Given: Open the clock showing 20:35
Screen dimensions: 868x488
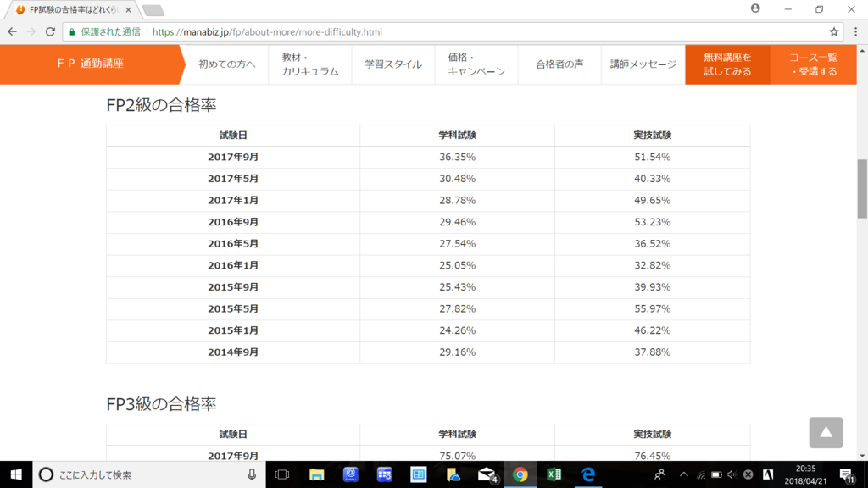Looking at the screenshot, I should (805, 474).
